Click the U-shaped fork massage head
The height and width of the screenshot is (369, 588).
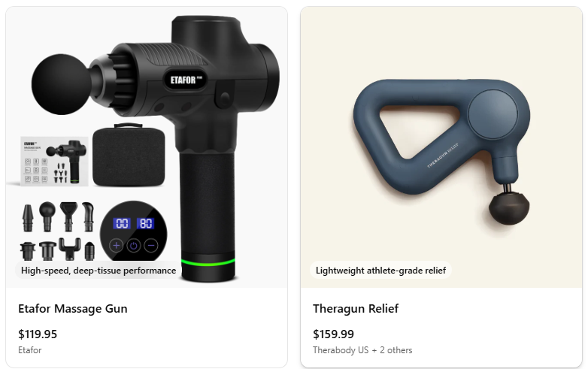click(69, 249)
